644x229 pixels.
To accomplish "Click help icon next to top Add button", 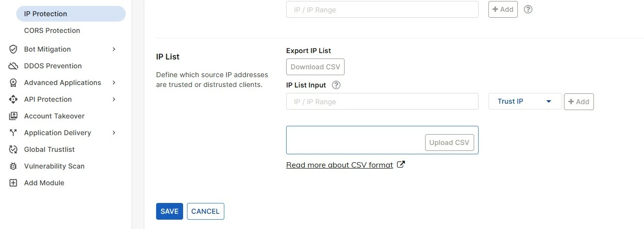I will [528, 9].
